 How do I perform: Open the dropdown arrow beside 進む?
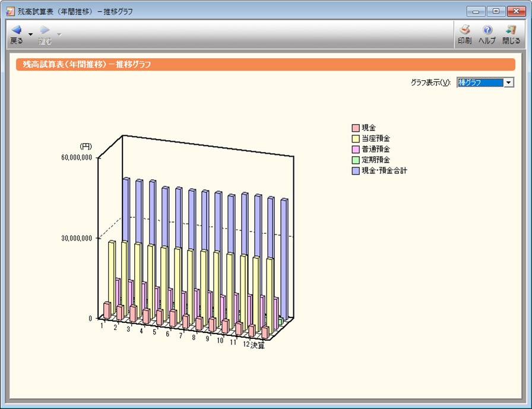59,34
